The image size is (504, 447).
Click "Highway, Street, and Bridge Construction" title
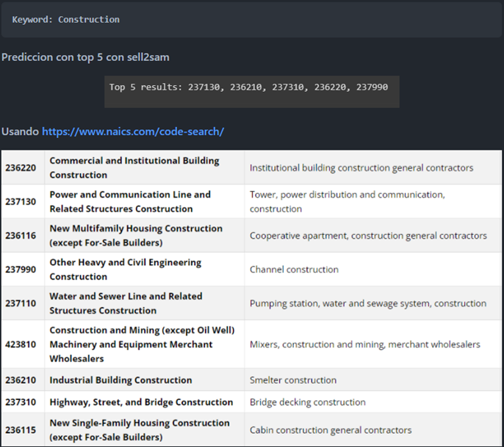pos(141,402)
